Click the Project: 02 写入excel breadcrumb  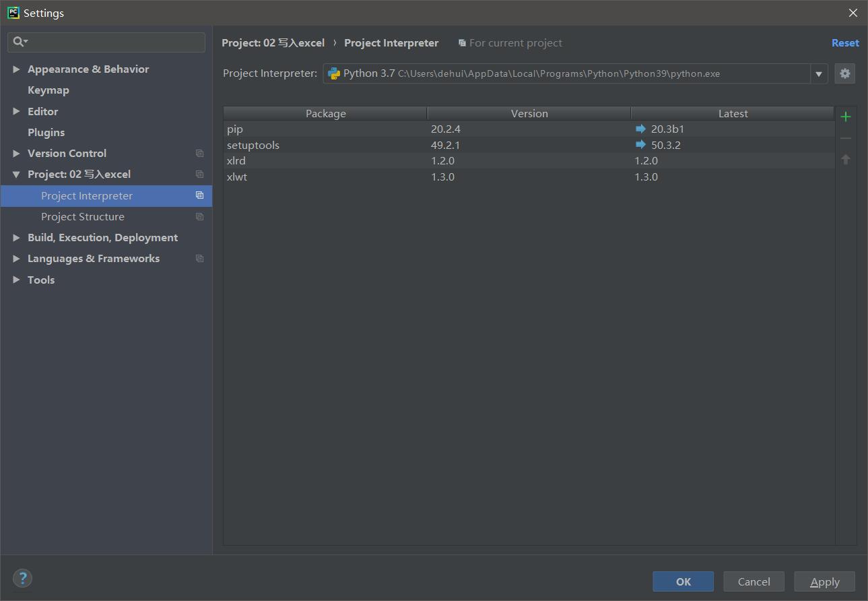point(273,43)
